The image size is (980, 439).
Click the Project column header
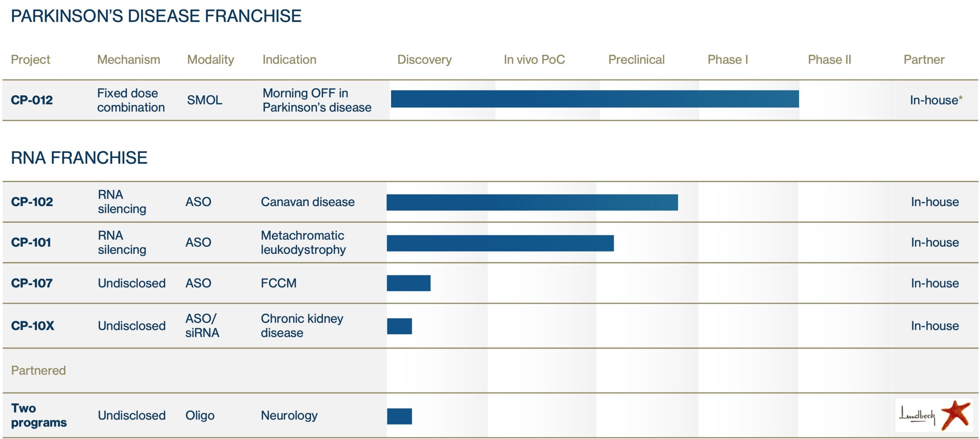click(x=30, y=60)
